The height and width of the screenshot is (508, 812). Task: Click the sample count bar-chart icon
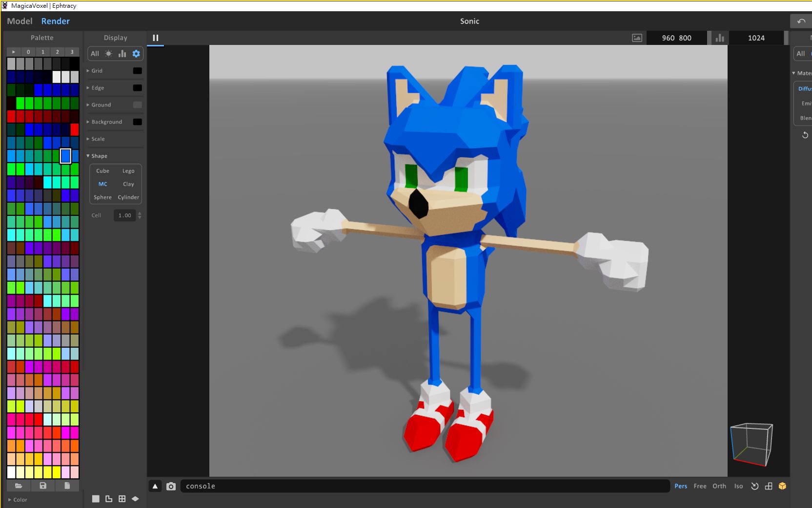coord(720,38)
